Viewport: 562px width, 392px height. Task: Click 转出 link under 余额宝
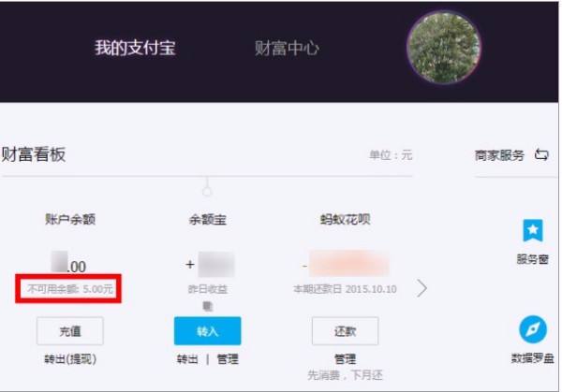(187, 358)
